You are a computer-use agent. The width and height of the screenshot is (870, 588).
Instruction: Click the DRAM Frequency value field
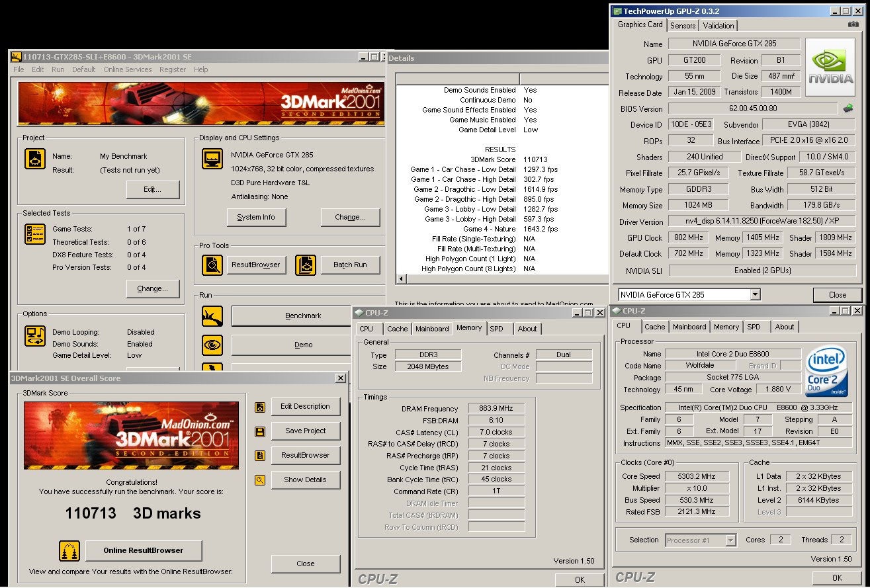tap(496, 409)
